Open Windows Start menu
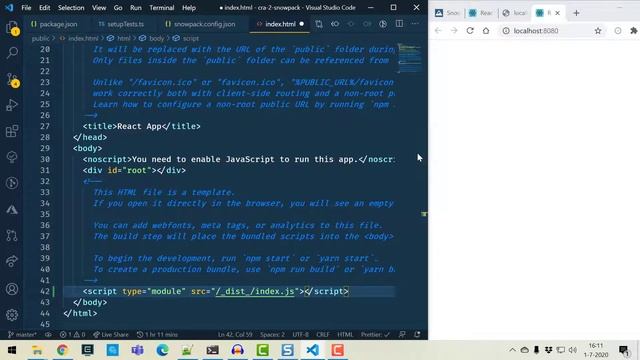Screen dimensions: 640x360 click(x=12, y=350)
